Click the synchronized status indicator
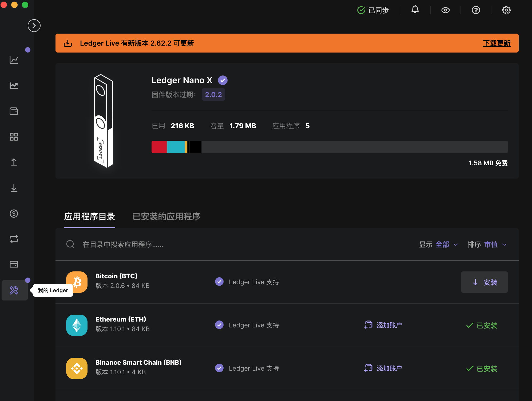Image resolution: width=532 pixels, height=401 pixels. (x=373, y=10)
